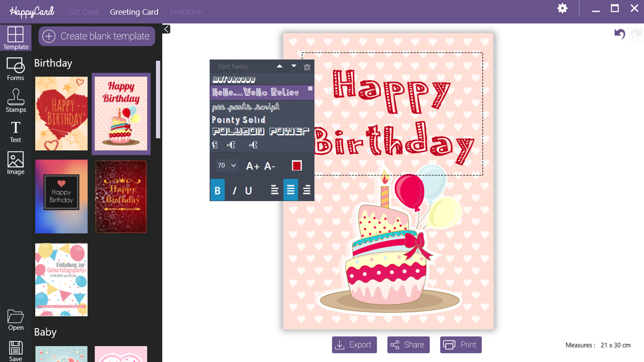Image resolution: width=644 pixels, height=362 pixels.
Task: Toggle bold formatting
Action: [x=217, y=190]
